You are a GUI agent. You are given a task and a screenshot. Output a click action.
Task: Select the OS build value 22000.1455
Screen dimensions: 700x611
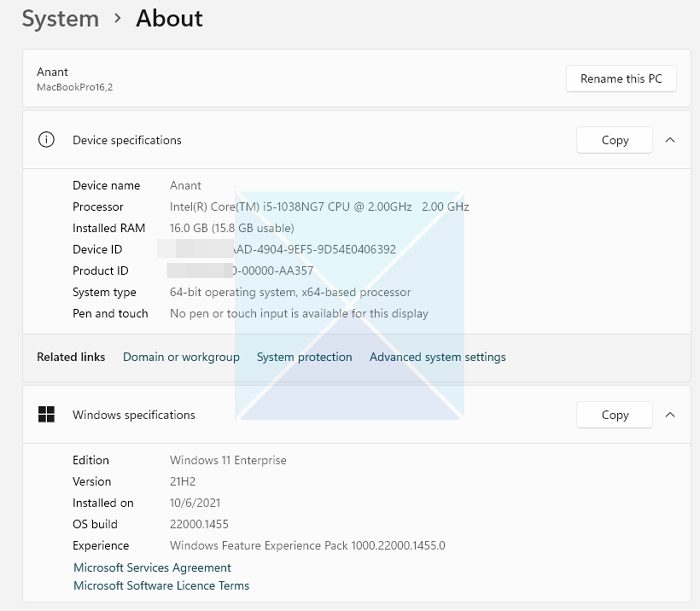click(199, 524)
